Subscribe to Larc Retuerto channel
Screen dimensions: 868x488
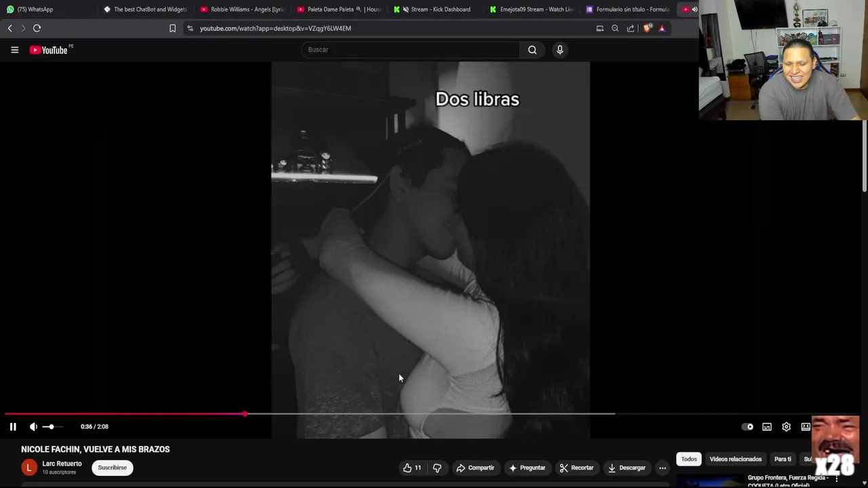pos(113,468)
